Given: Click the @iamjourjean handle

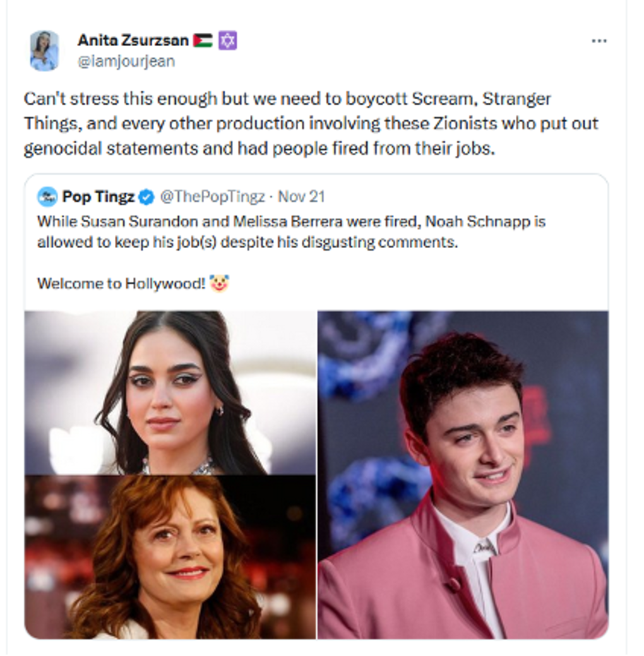Looking at the screenshot, I should [126, 61].
